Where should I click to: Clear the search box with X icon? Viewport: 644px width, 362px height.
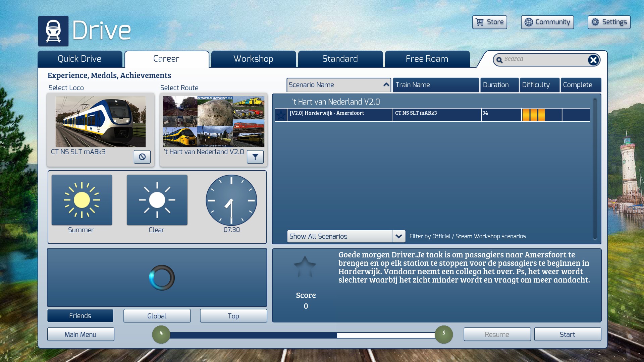[x=593, y=60]
